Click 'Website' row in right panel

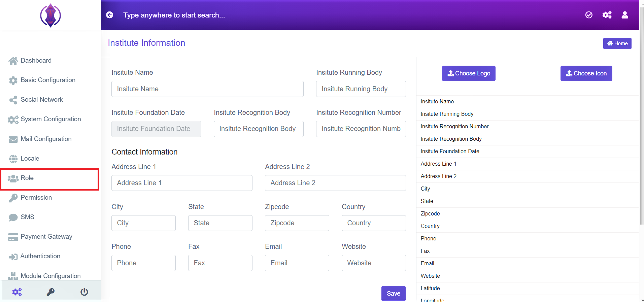pos(528,276)
